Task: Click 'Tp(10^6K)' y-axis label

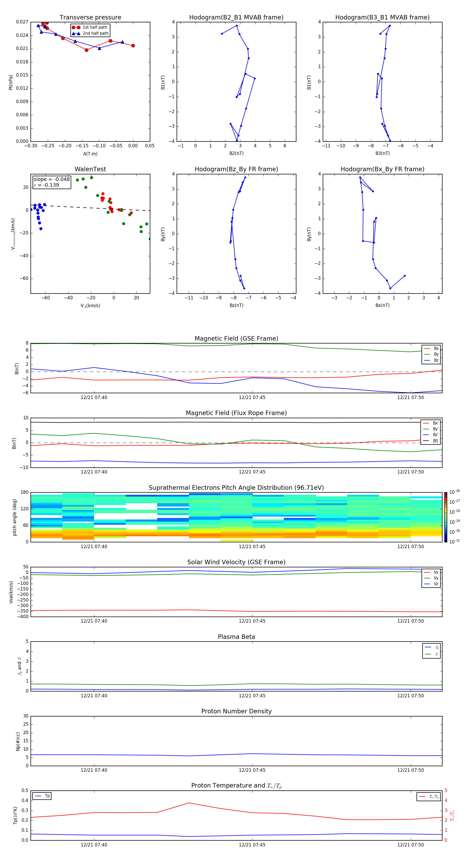Action: [15, 815]
